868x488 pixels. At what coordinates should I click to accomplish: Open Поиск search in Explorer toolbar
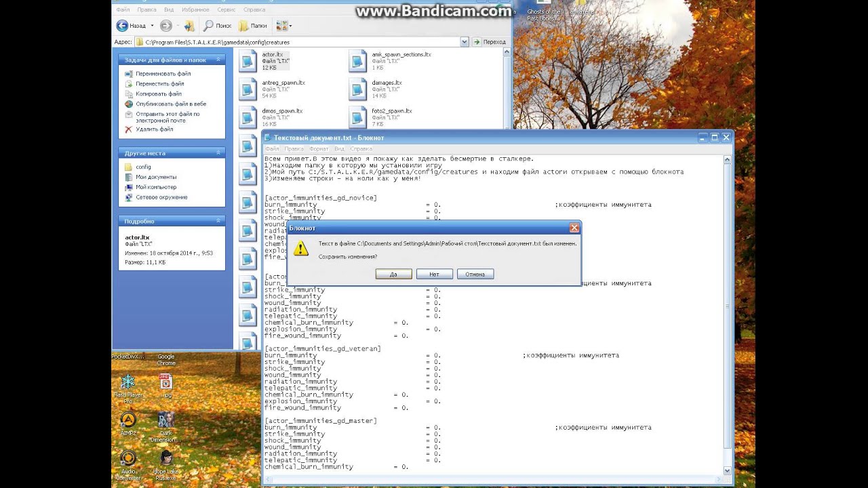coord(217,26)
